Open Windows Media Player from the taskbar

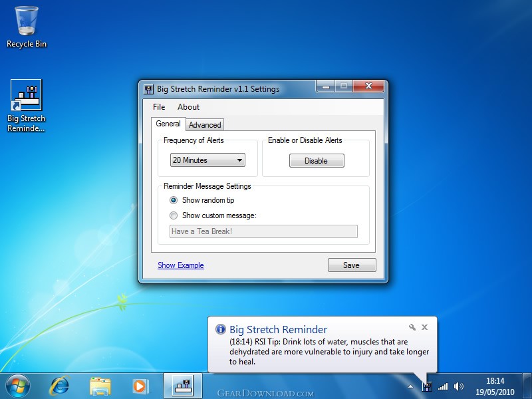click(x=140, y=386)
